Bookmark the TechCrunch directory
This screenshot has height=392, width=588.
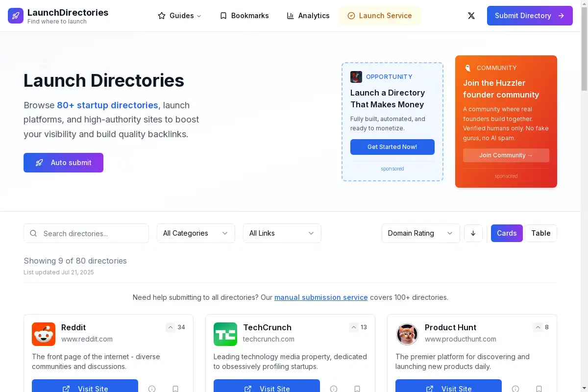click(x=357, y=389)
